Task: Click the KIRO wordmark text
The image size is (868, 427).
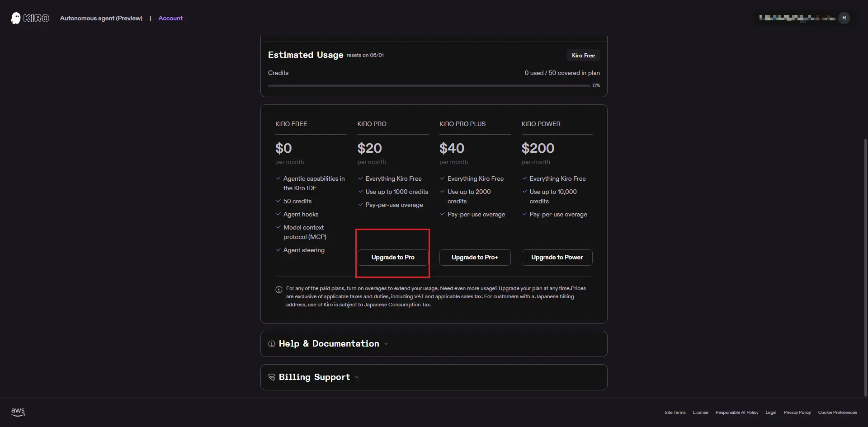Action: point(36,18)
